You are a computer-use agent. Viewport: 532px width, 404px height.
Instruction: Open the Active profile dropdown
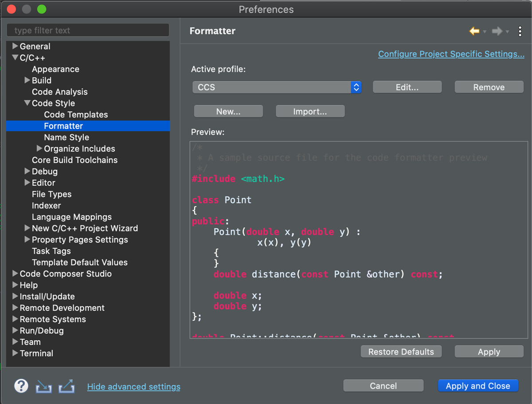(356, 87)
